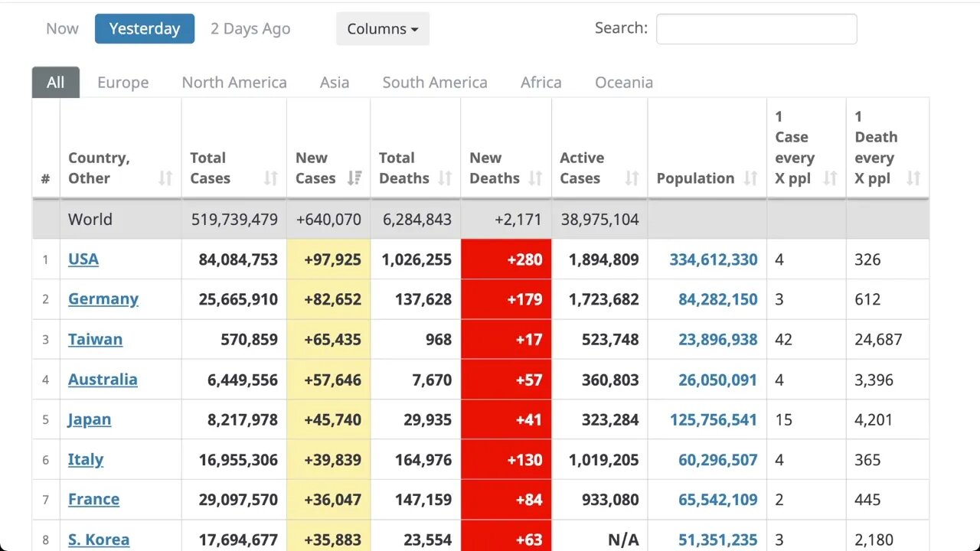The image size is (980, 551).
Task: Sort by 1 Case every X ppl
Action: [830, 178]
